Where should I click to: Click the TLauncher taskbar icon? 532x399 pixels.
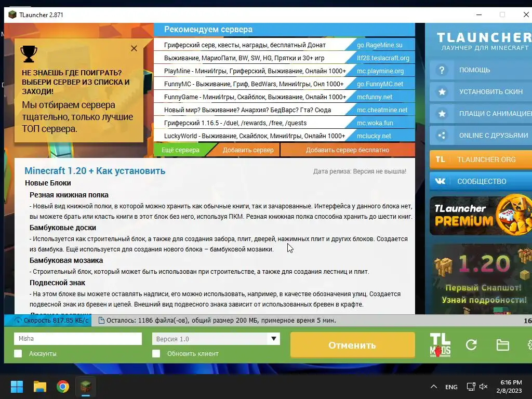click(x=86, y=387)
